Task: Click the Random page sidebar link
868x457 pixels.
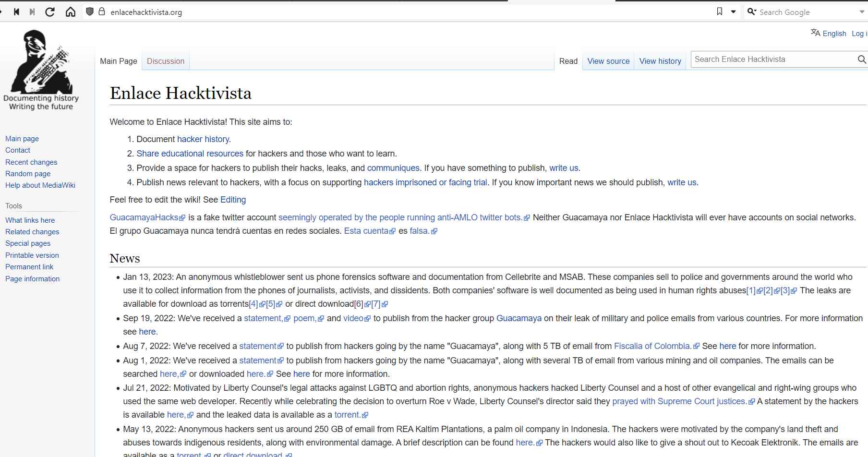Action: [x=28, y=174]
